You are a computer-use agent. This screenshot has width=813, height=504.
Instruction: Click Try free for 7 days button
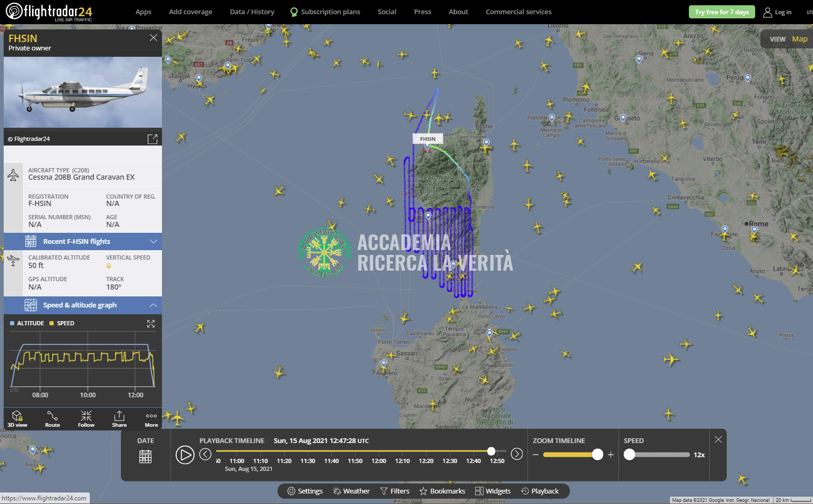pos(721,12)
